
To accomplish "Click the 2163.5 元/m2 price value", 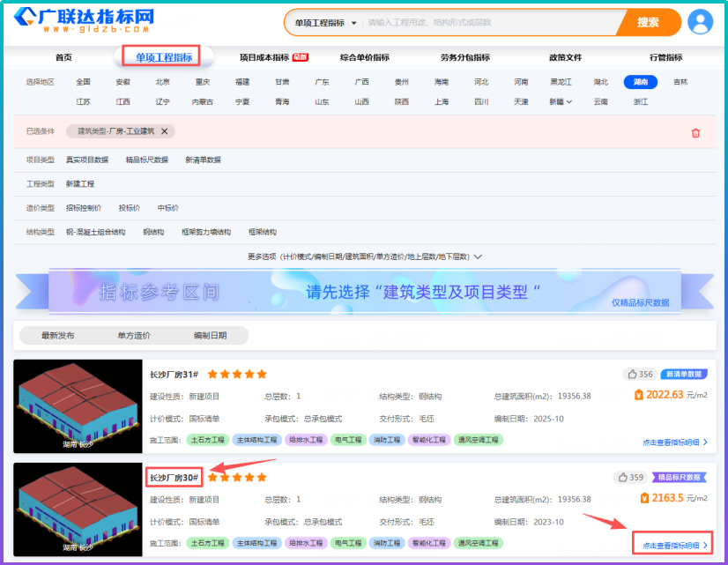I will (x=680, y=498).
